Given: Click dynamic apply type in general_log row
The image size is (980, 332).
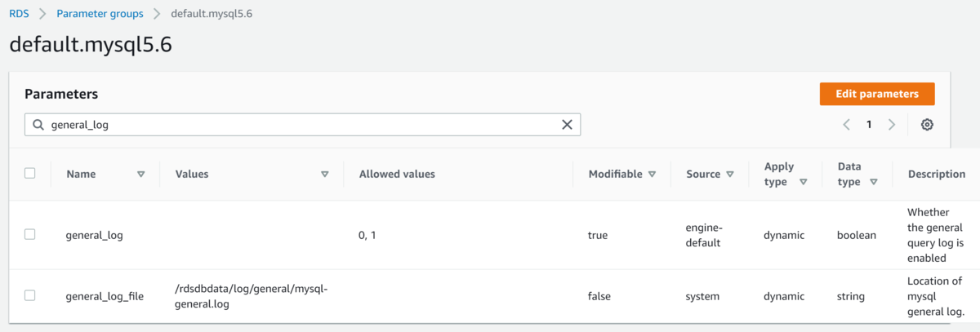Looking at the screenshot, I should click(784, 235).
